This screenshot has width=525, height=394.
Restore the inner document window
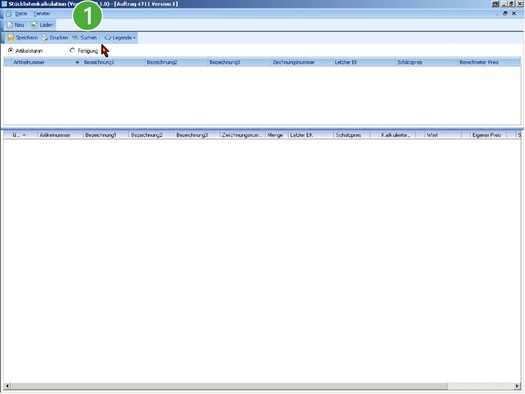tap(505, 13)
